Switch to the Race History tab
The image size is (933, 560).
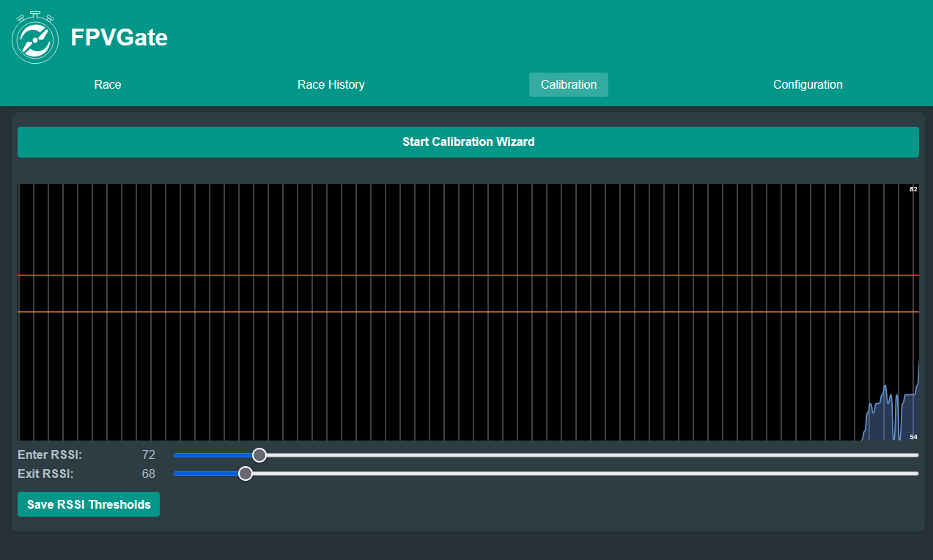pyautogui.click(x=331, y=84)
